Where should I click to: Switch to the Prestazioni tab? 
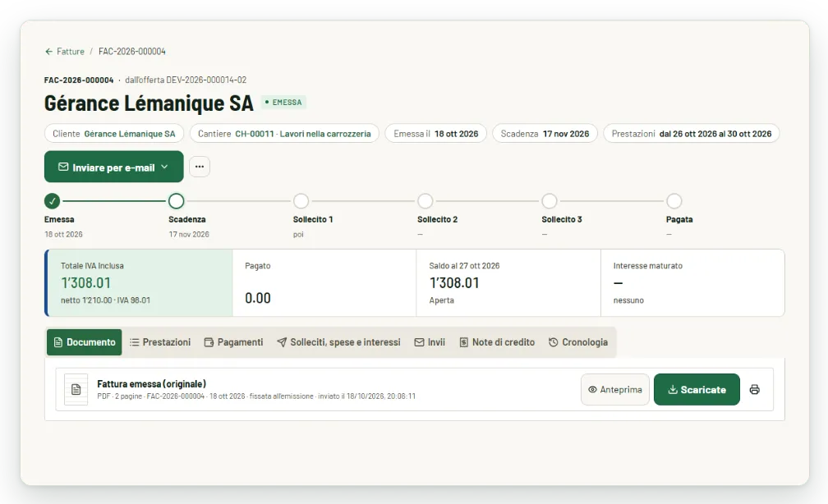[x=160, y=342]
